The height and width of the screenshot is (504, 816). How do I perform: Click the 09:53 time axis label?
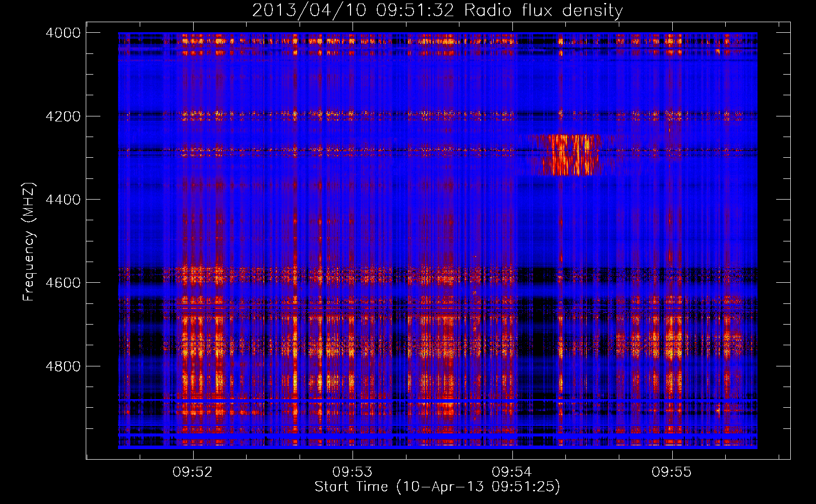point(352,472)
